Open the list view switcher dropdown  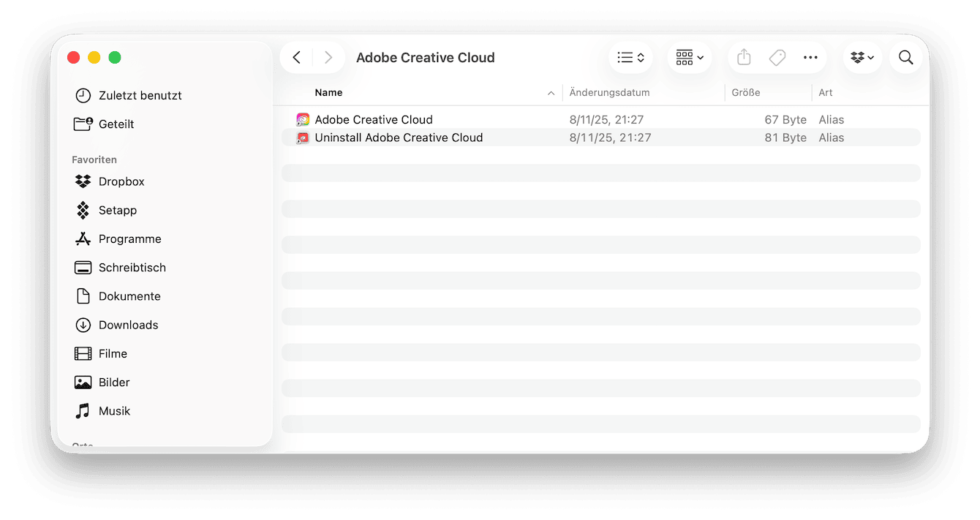click(x=630, y=58)
